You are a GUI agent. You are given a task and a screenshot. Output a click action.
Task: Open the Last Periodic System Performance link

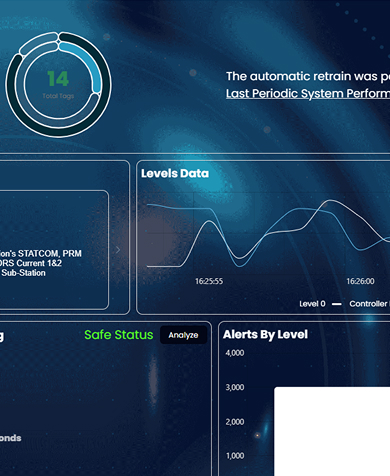308,94
